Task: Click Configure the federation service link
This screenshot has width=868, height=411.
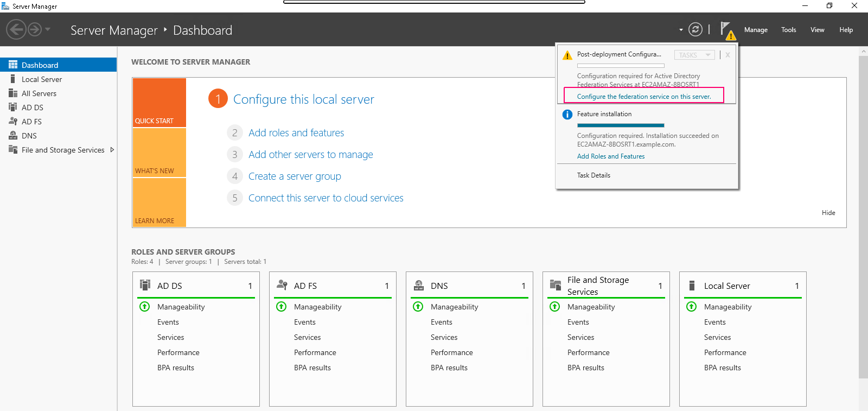Action: pos(644,97)
